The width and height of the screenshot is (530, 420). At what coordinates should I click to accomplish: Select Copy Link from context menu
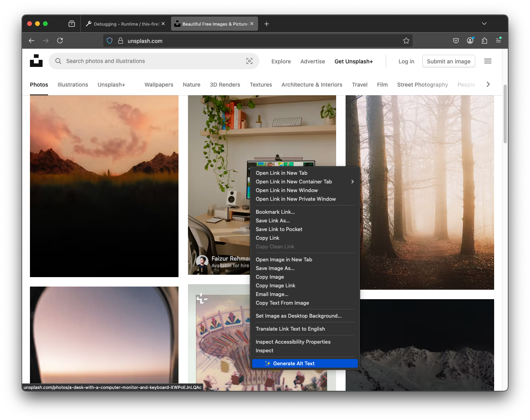click(305, 238)
